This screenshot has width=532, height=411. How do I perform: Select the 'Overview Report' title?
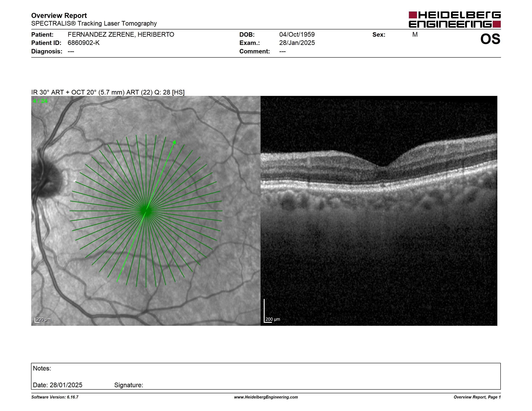click(x=59, y=15)
